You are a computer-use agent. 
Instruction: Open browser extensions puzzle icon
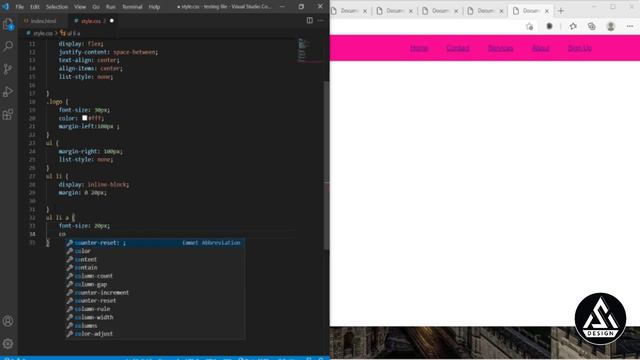pos(549,27)
